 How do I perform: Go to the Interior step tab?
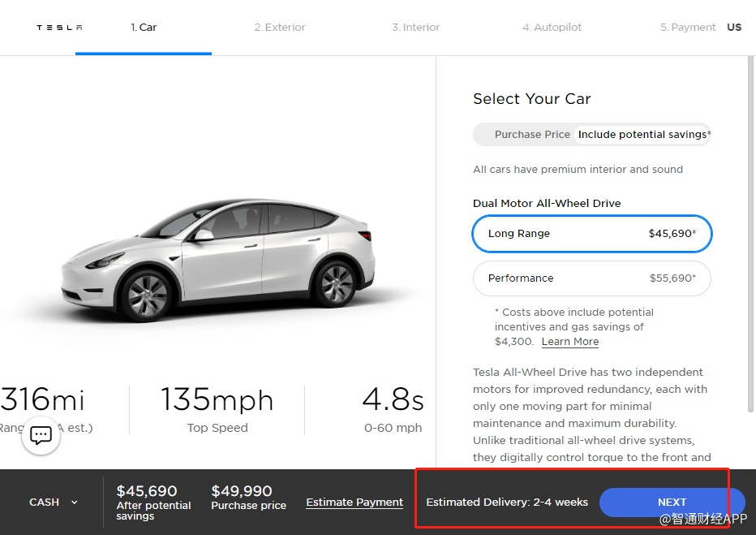click(416, 28)
